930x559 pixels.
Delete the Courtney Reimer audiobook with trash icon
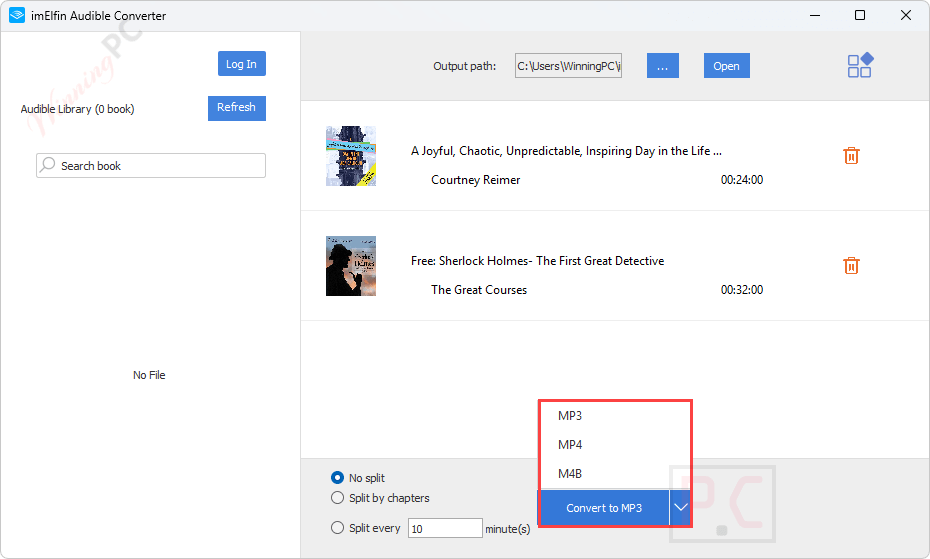(x=851, y=155)
